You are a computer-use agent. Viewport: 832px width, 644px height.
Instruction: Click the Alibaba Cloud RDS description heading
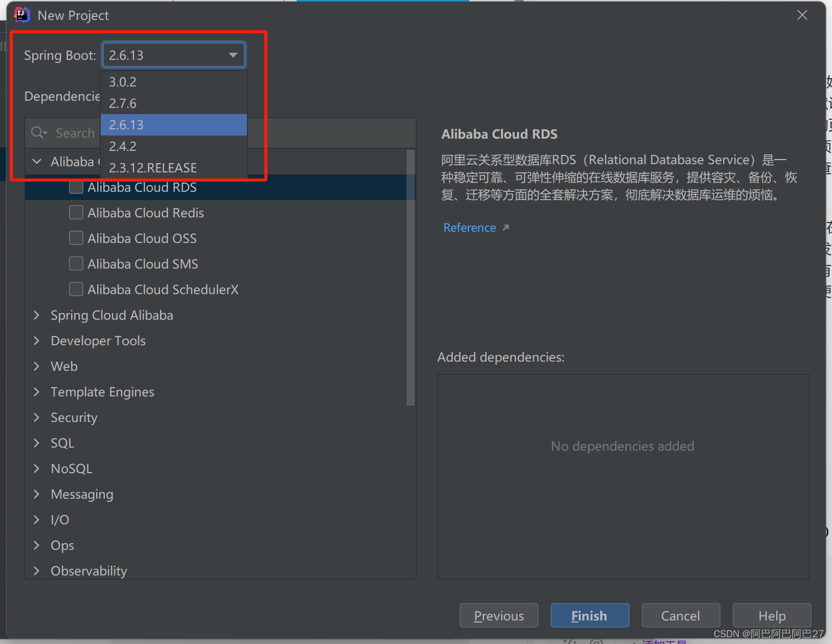[x=499, y=134]
